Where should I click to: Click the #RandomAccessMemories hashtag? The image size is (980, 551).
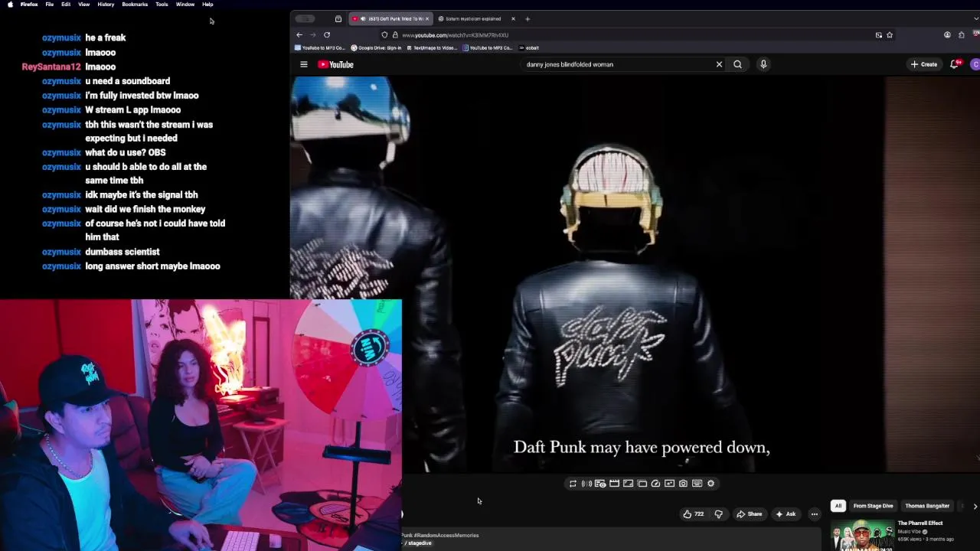pos(446,536)
